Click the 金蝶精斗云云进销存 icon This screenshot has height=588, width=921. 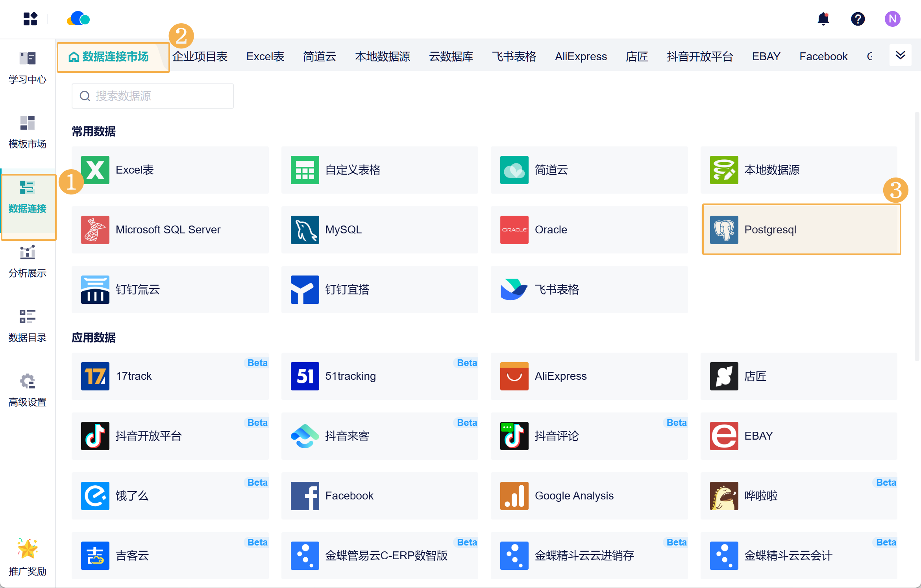pos(514,556)
